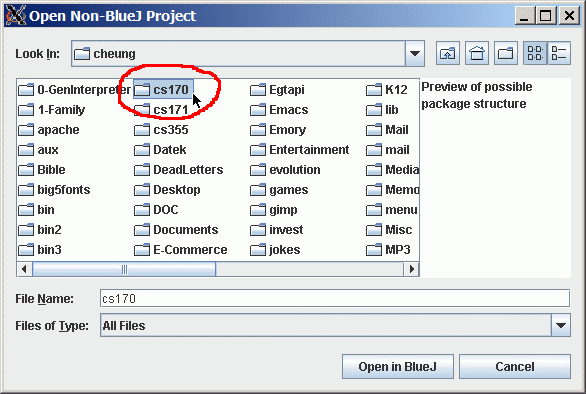The width and height of the screenshot is (586, 394).
Task: Click the menu folder name
Action: pos(401,210)
